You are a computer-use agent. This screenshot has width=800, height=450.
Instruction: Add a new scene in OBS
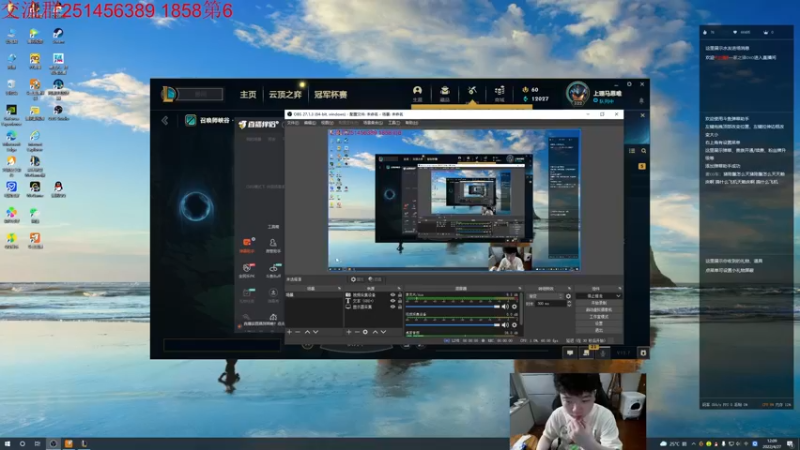[x=289, y=332]
